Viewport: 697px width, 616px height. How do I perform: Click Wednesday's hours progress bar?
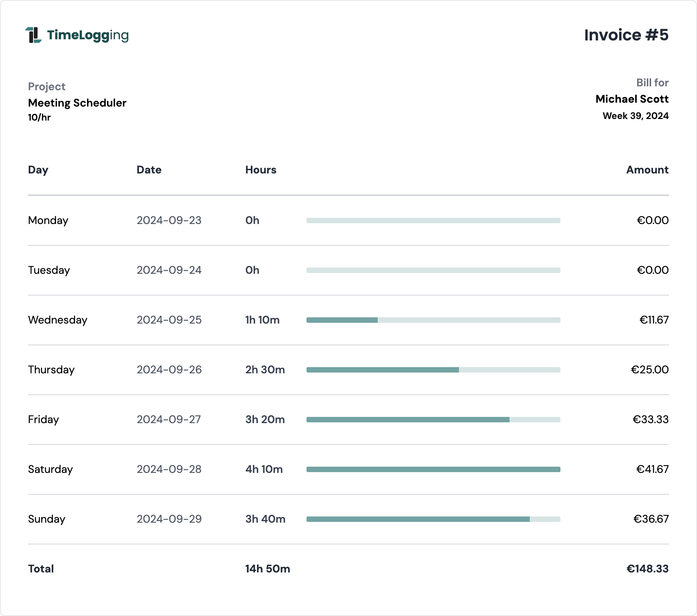point(433,320)
